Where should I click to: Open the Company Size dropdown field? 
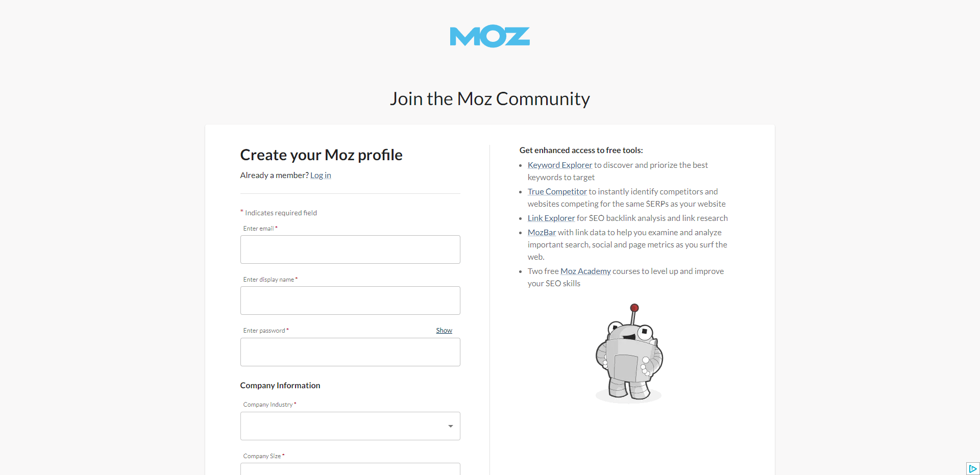pyautogui.click(x=350, y=470)
